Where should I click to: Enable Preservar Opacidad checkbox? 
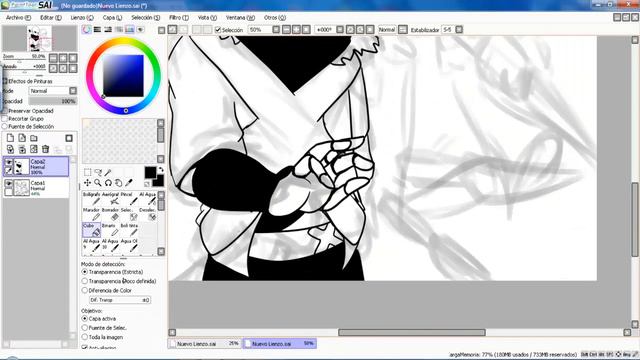tap(4, 111)
